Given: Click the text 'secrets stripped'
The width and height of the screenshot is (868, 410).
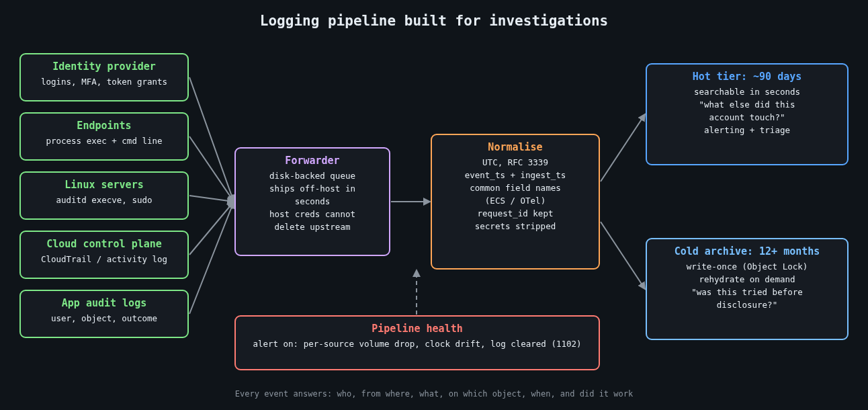Looking at the screenshot, I should point(515,227).
